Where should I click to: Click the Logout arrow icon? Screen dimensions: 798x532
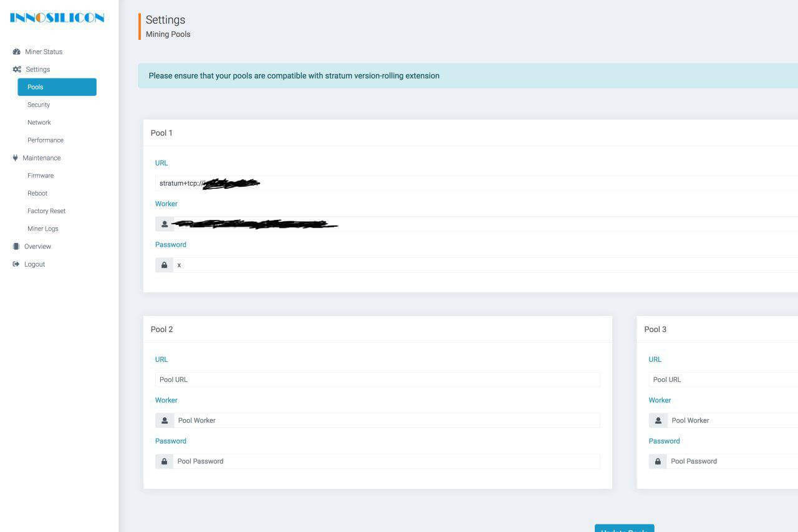click(x=16, y=264)
